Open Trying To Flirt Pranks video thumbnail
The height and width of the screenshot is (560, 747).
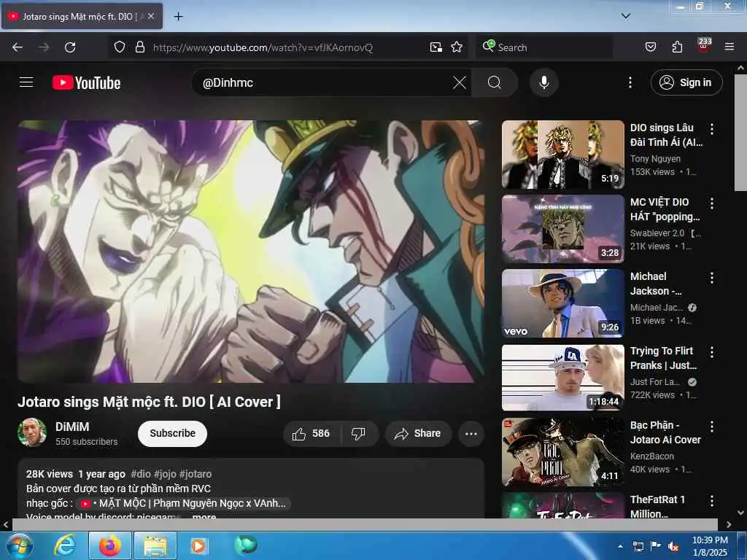pyautogui.click(x=562, y=377)
